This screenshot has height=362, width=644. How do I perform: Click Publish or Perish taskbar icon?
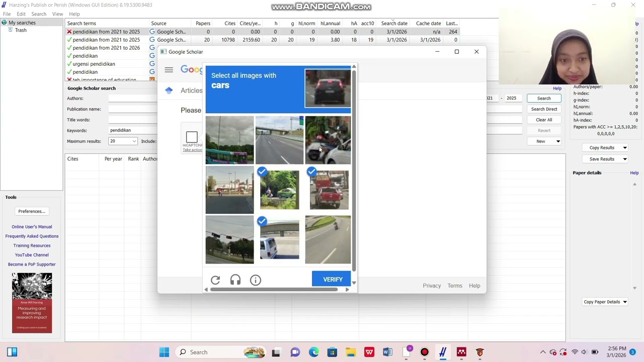(443, 352)
